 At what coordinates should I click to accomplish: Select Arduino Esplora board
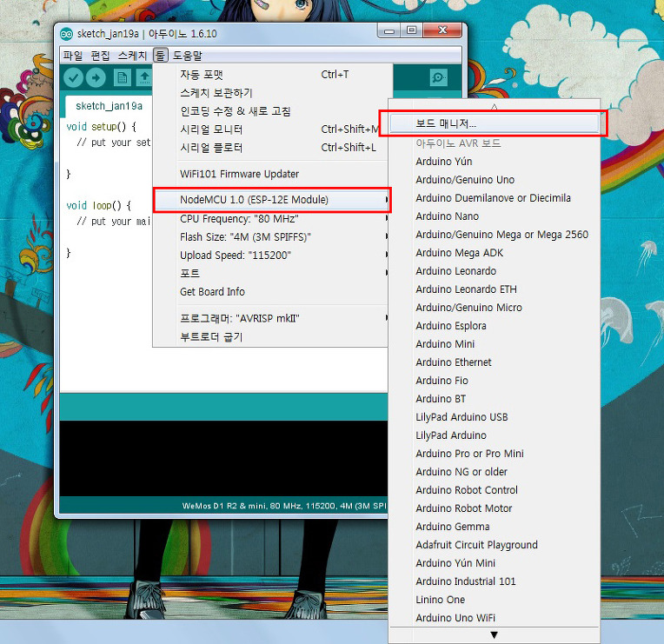click(494, 326)
